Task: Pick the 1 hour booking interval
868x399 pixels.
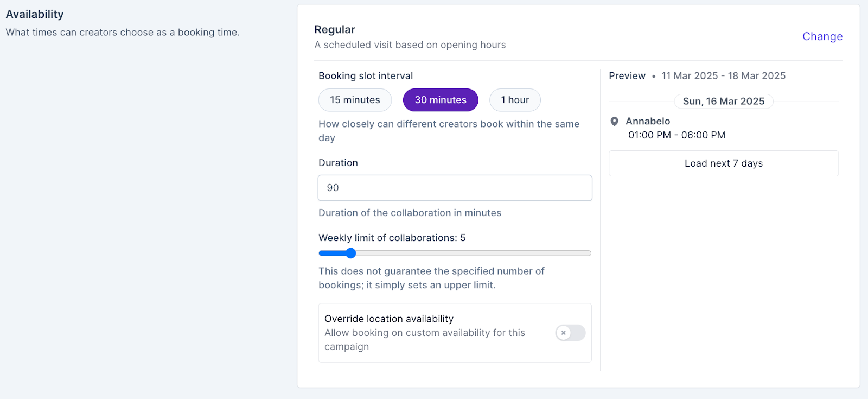Action: click(x=515, y=100)
